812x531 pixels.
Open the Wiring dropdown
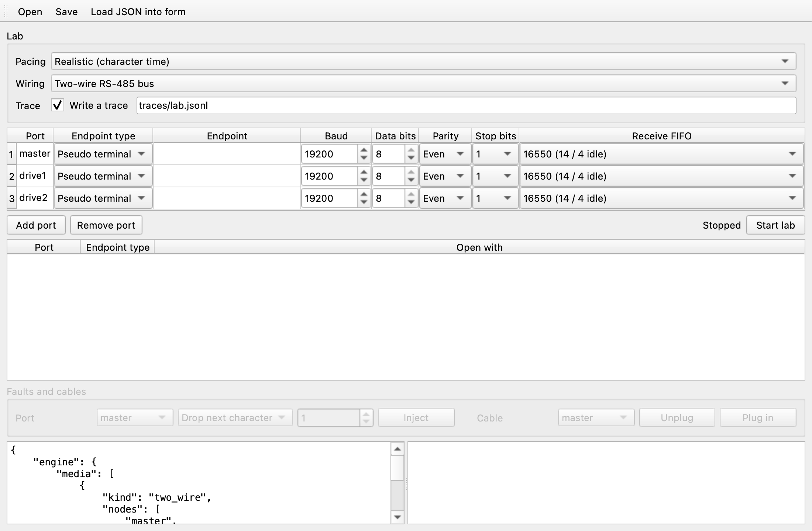click(x=423, y=84)
